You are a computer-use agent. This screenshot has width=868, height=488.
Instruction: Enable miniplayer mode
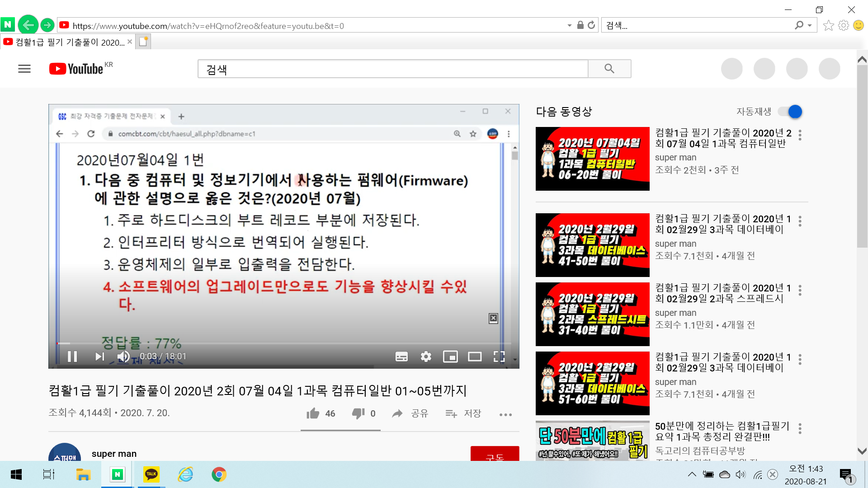(x=450, y=357)
